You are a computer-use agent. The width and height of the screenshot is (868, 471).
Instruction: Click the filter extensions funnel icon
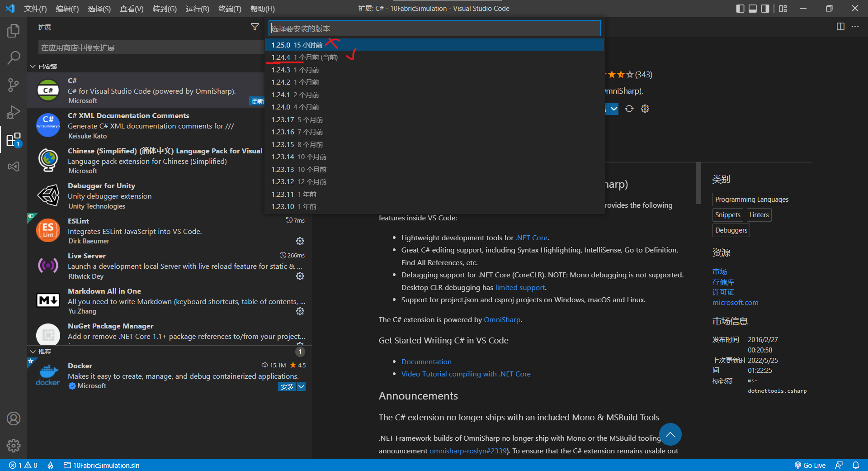[x=255, y=27]
